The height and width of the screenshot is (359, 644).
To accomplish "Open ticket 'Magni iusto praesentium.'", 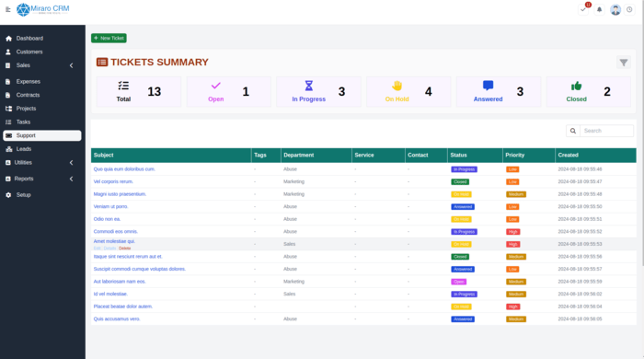I will 120,194.
